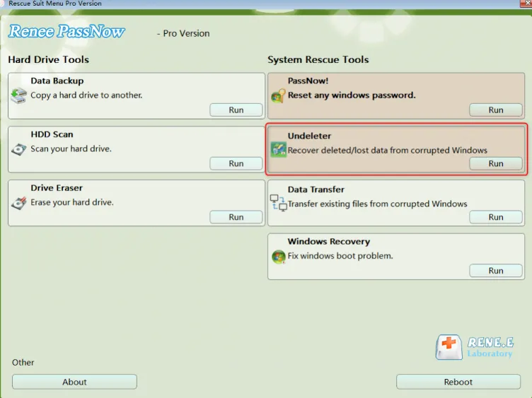
Task: Click 'Erase your hard drive.' description
Action: pos(72,202)
